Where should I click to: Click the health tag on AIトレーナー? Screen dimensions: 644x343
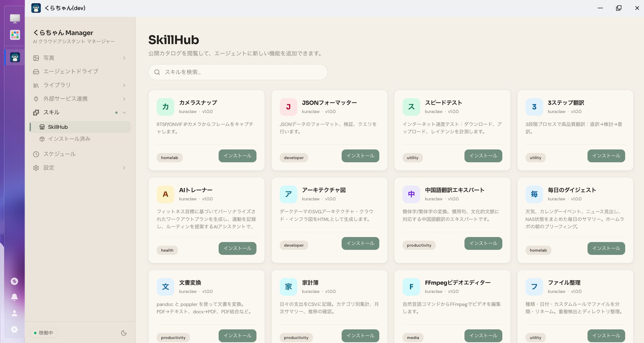click(167, 250)
